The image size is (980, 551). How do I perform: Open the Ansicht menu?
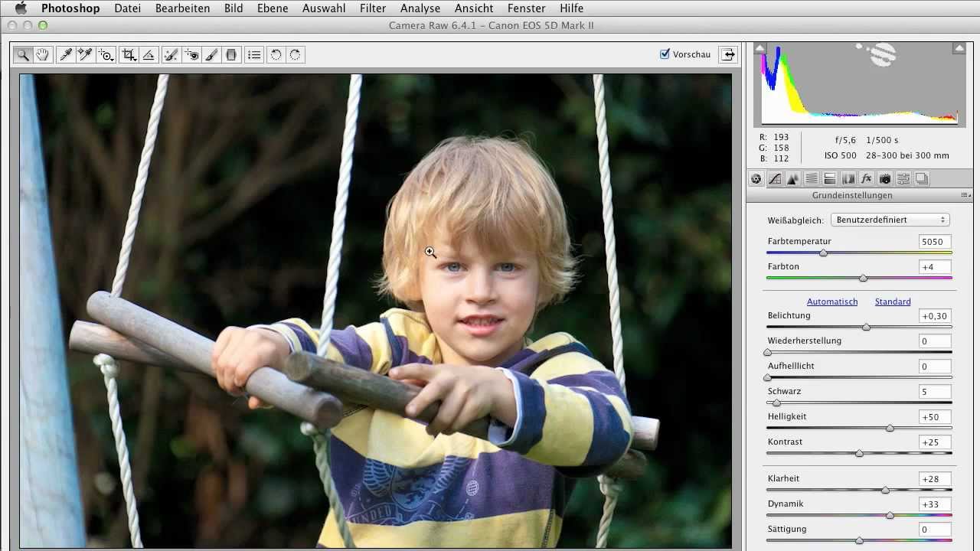[x=474, y=8]
